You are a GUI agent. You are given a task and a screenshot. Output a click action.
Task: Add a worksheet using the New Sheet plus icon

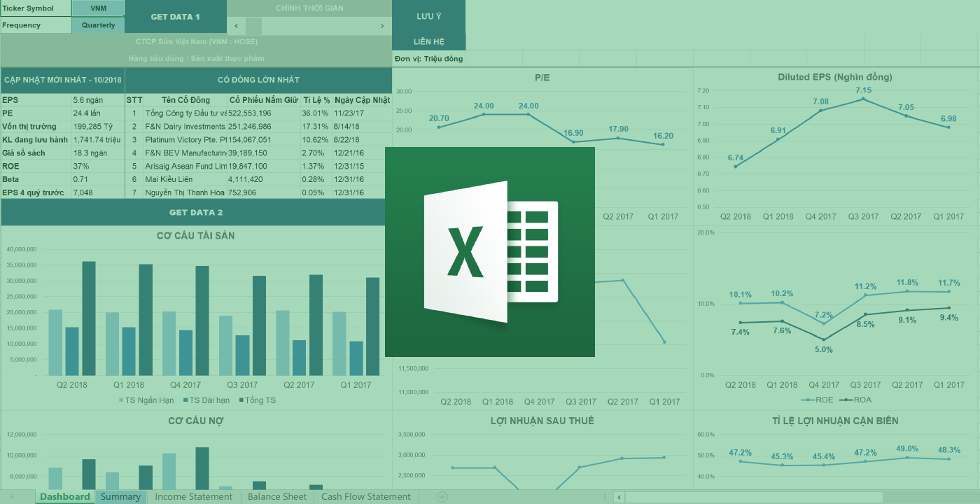(441, 496)
